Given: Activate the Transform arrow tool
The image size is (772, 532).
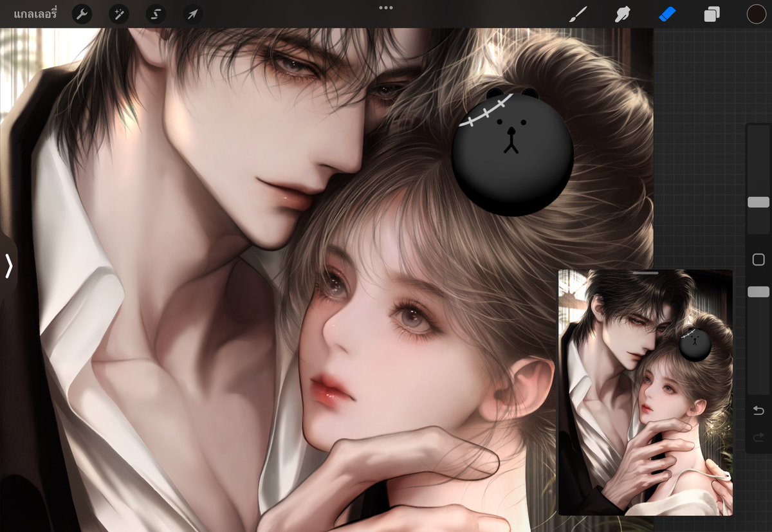Looking at the screenshot, I should pyautogui.click(x=193, y=14).
